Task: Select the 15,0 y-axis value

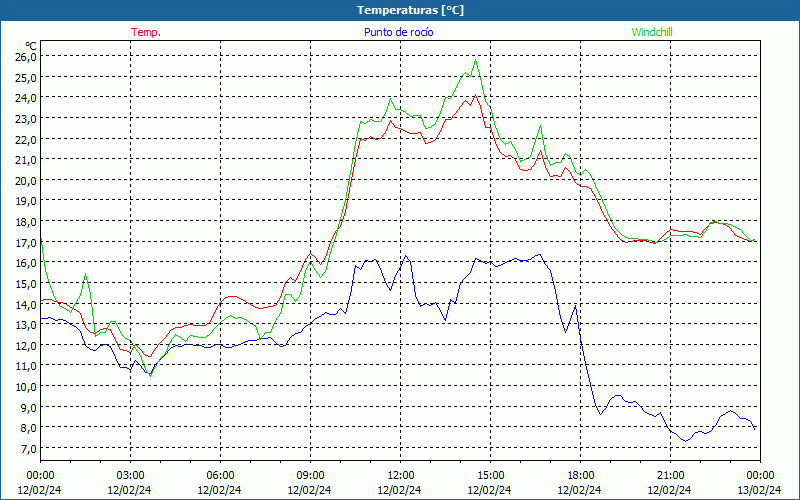Action: (25, 283)
